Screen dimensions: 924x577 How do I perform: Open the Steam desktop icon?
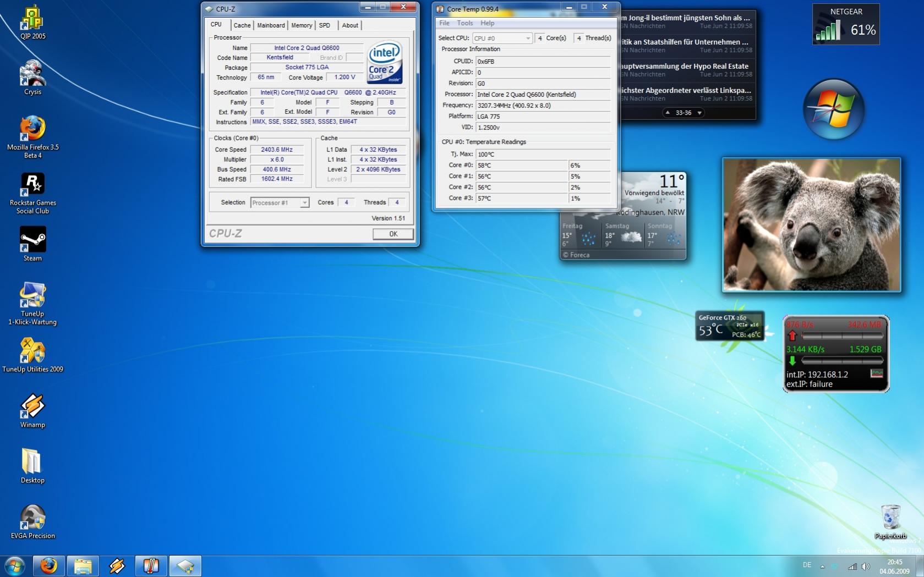[32, 240]
